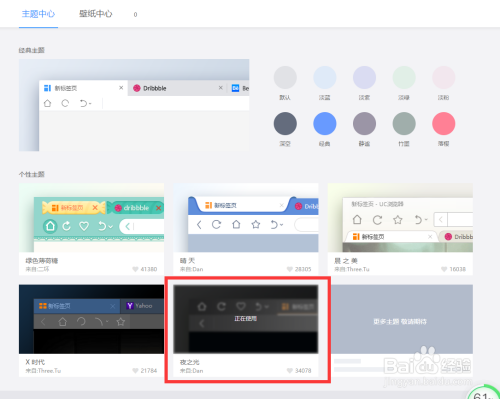This screenshot has height=399, width=500.
Task: Select the 默认 light gray color swatch
Action: coord(285,77)
